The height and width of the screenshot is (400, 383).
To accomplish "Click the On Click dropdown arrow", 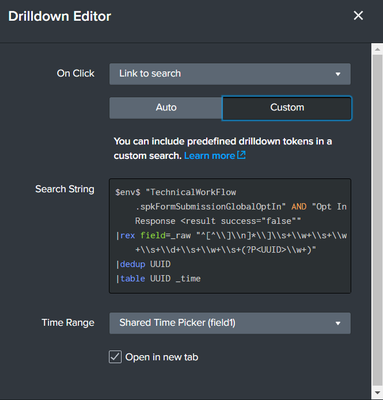I will tap(338, 74).
